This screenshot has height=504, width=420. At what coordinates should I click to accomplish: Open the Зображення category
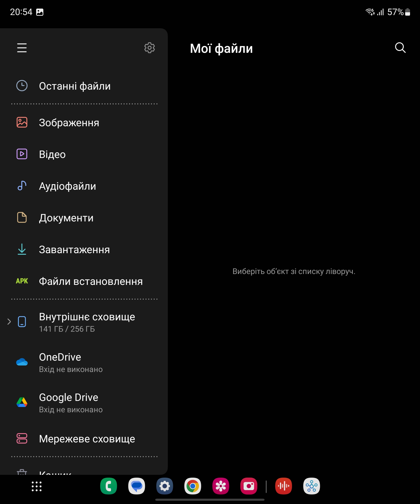69,123
